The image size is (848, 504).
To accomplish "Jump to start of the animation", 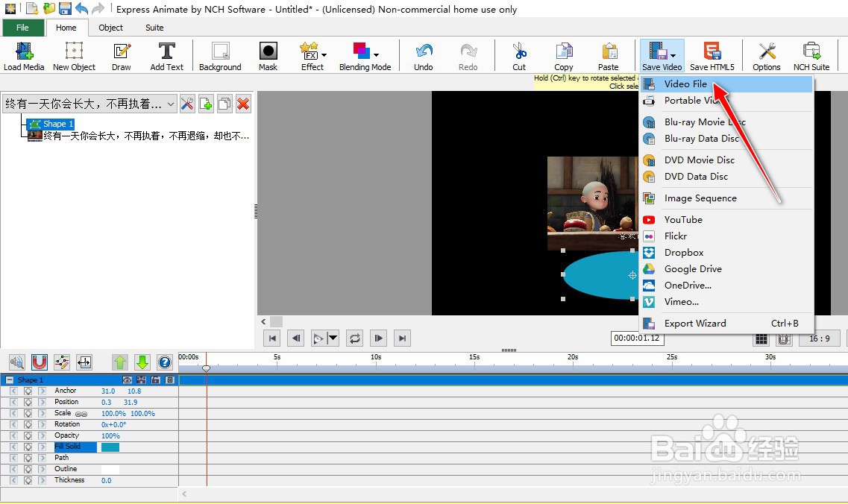I will coord(272,338).
